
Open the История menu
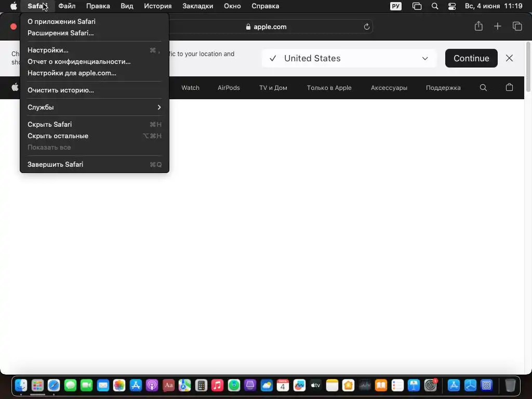pos(158,6)
